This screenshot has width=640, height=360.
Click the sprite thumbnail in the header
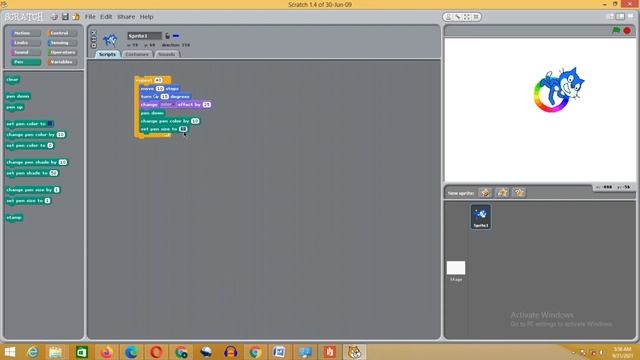pyautogui.click(x=110, y=40)
